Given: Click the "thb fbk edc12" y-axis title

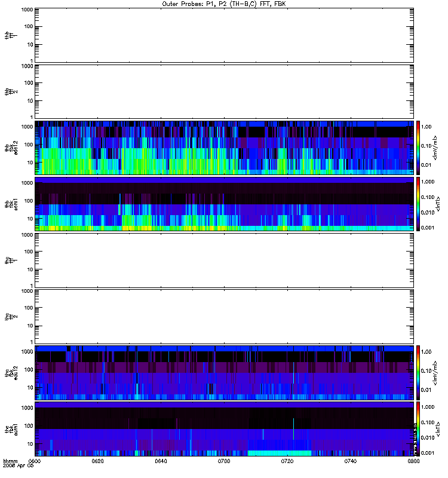Looking at the screenshot, I should coord(11,148).
